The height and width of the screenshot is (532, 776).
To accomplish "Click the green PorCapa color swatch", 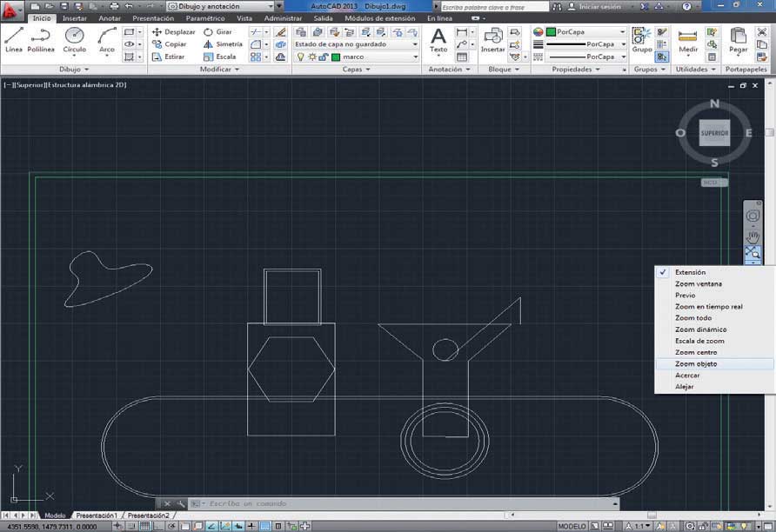I will [551, 31].
